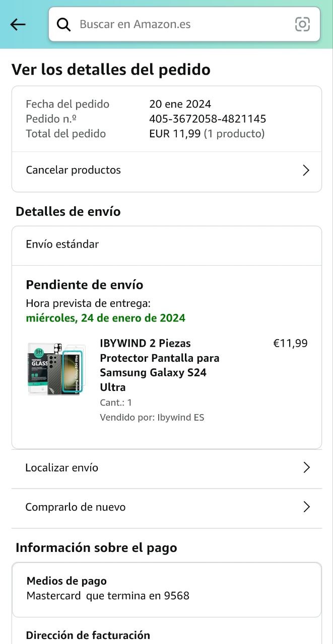Tap the order number 405-3672058-4821145
The width and height of the screenshot is (333, 644).
pyautogui.click(x=208, y=119)
